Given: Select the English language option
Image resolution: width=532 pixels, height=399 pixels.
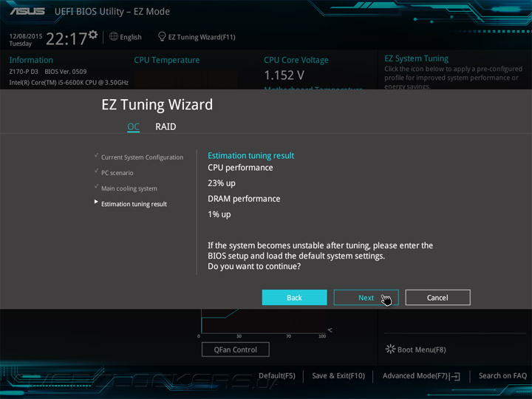Looking at the screenshot, I should 131,37.
